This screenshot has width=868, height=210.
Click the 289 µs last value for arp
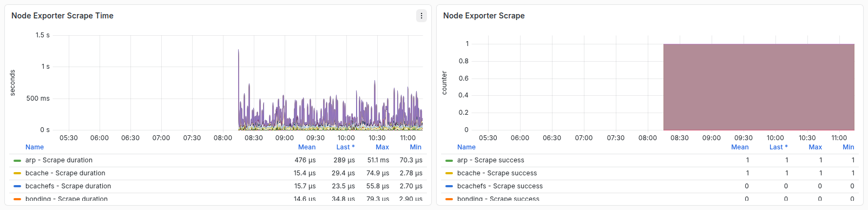point(344,160)
